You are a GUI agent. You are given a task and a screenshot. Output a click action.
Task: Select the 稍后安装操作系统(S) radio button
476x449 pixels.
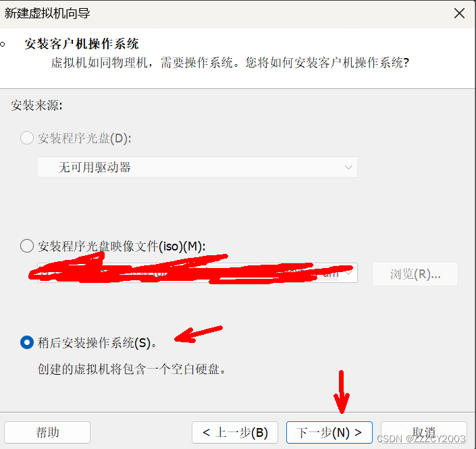tap(27, 342)
